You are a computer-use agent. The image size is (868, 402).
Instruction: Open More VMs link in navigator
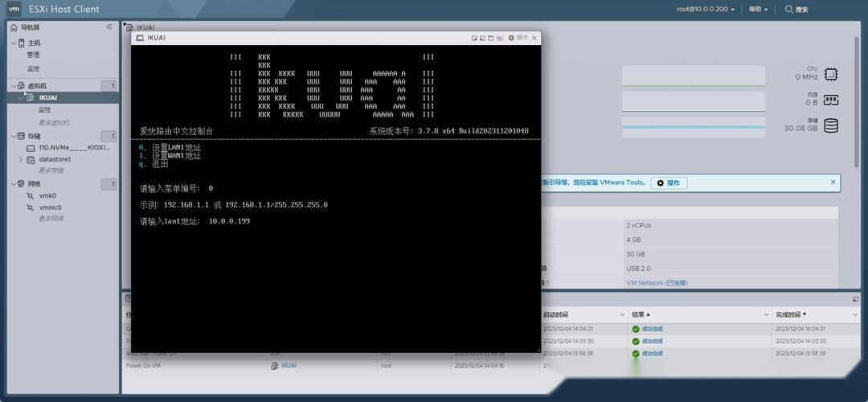point(54,122)
